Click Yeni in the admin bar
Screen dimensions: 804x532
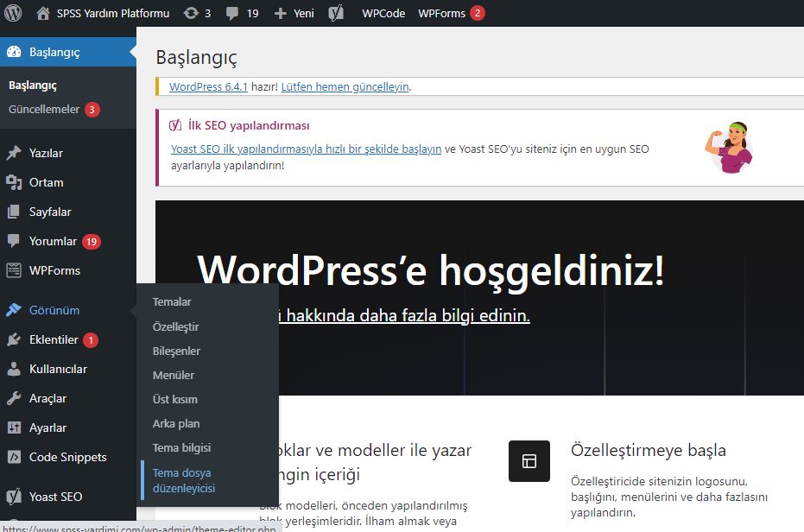click(x=304, y=13)
